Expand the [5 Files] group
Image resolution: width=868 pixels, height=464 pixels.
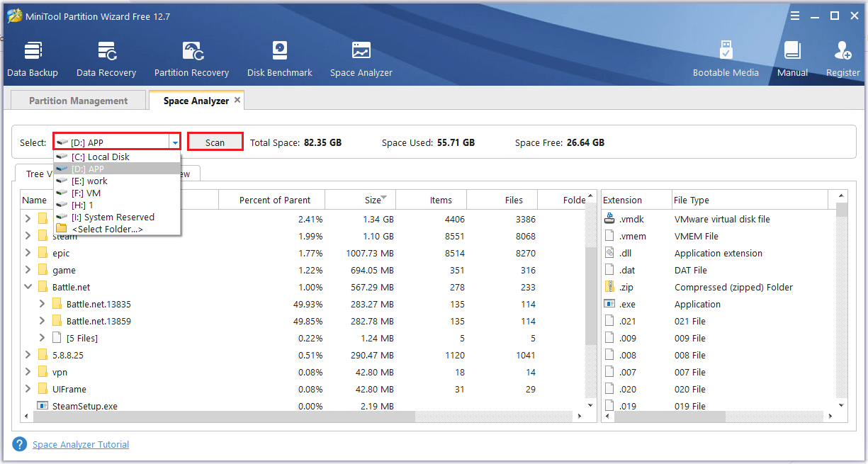[42, 338]
